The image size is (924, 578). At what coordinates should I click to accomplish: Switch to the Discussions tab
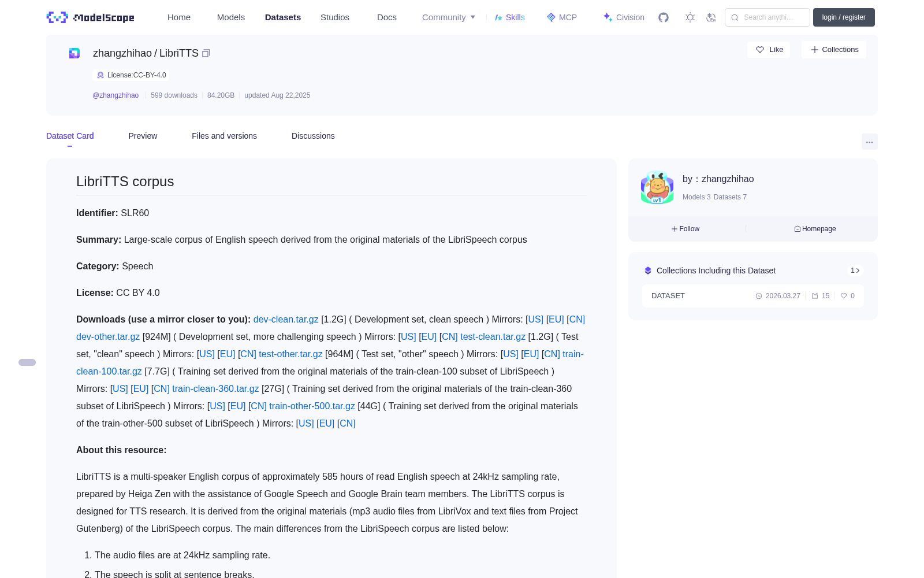[313, 136]
